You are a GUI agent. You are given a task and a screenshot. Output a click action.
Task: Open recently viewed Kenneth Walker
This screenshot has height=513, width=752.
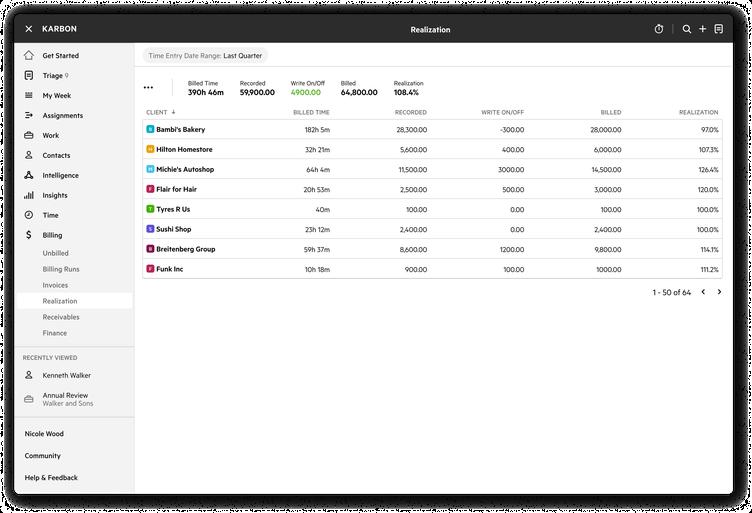66,376
